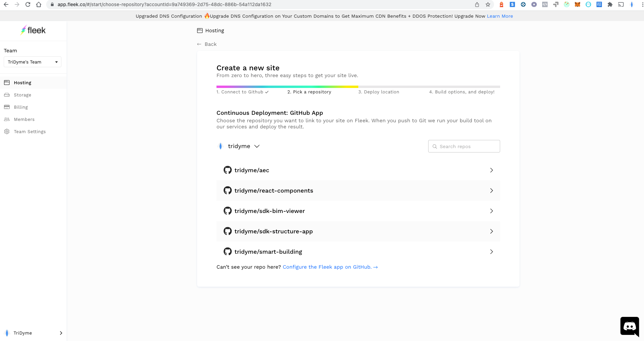The width and height of the screenshot is (644, 341).
Task: Click the Billing card icon in sidebar
Action: 7,107
